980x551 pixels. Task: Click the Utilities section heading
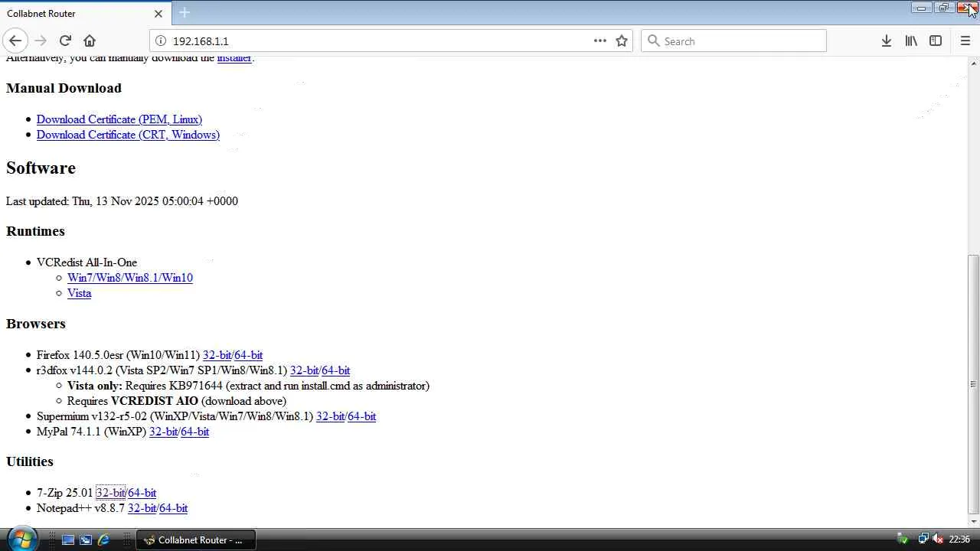click(x=30, y=461)
